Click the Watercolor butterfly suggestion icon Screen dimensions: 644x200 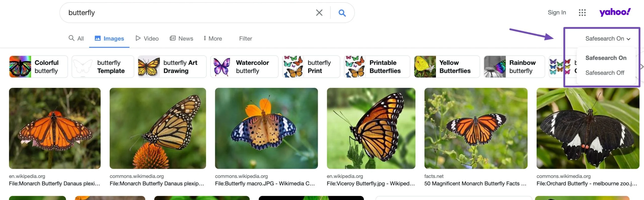[x=221, y=67]
